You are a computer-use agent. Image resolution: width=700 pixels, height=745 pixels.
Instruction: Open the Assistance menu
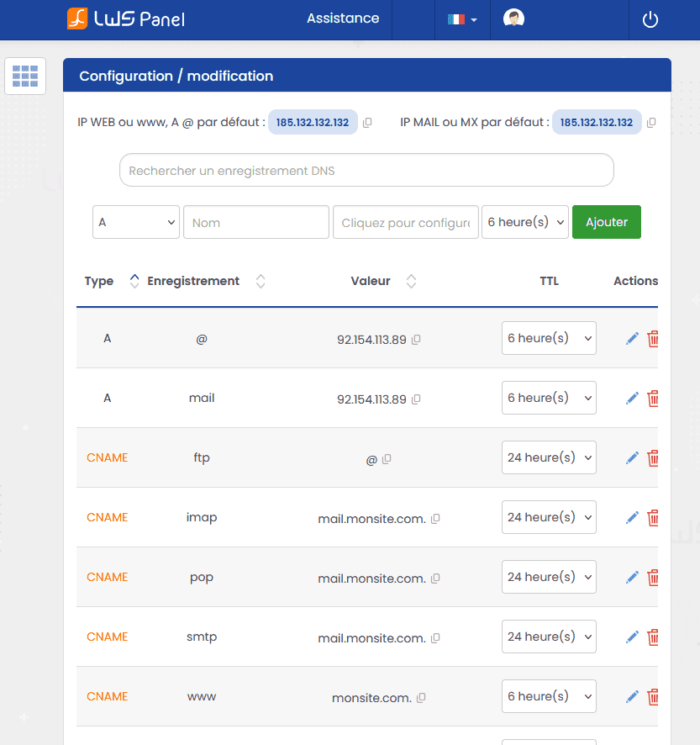343,18
